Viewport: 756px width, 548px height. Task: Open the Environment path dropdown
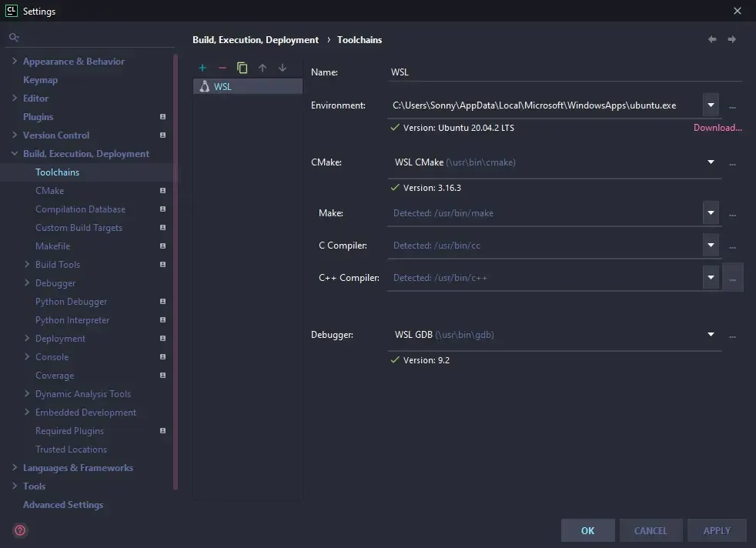click(x=711, y=105)
